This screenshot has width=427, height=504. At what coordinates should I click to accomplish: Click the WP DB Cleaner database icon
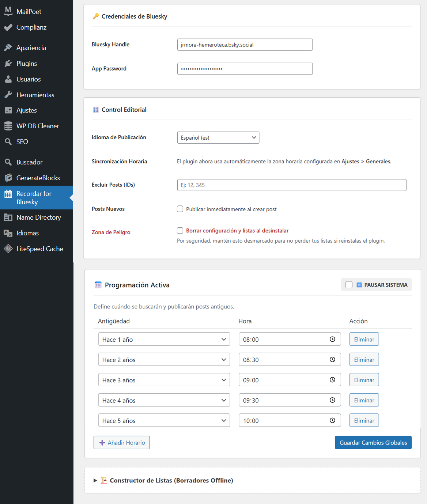click(x=8, y=126)
